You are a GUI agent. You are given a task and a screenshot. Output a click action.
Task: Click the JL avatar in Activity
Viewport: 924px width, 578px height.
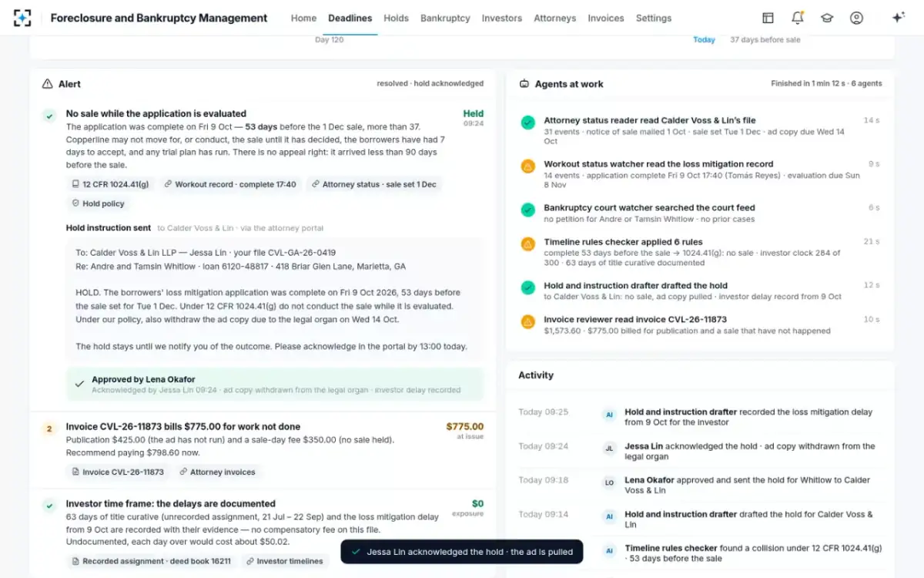(x=609, y=448)
